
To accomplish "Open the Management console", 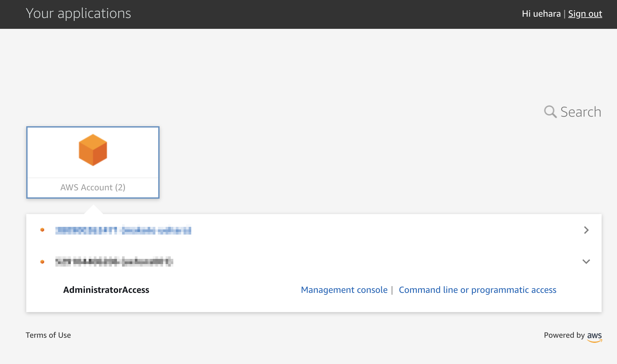I will pos(344,290).
